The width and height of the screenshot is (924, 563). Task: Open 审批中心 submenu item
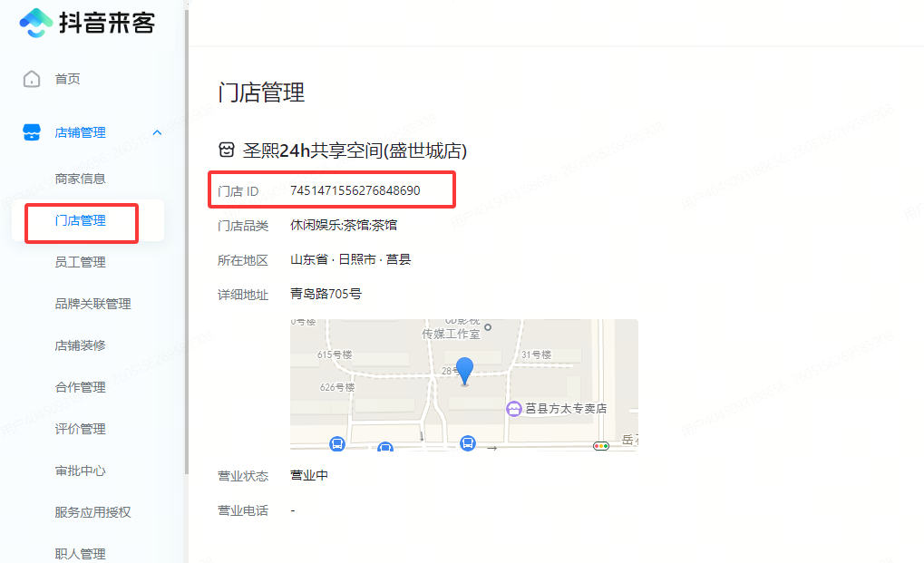coord(80,471)
